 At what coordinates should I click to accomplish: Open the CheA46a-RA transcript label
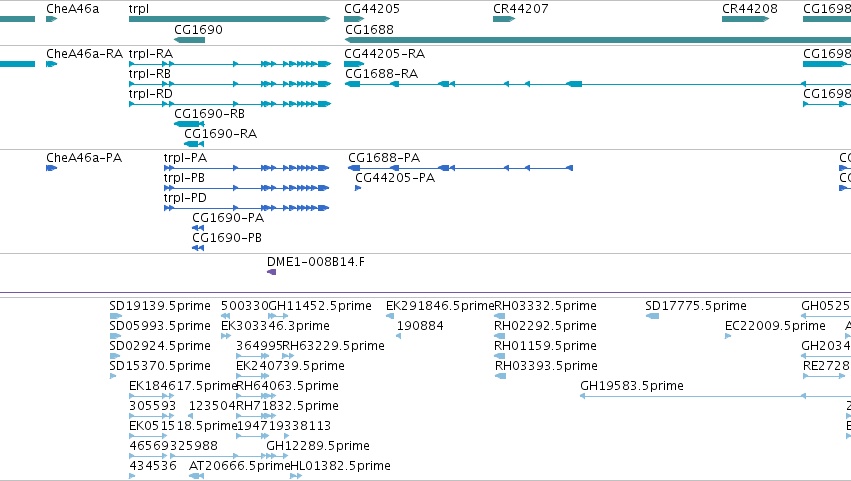pyautogui.click(x=85, y=54)
